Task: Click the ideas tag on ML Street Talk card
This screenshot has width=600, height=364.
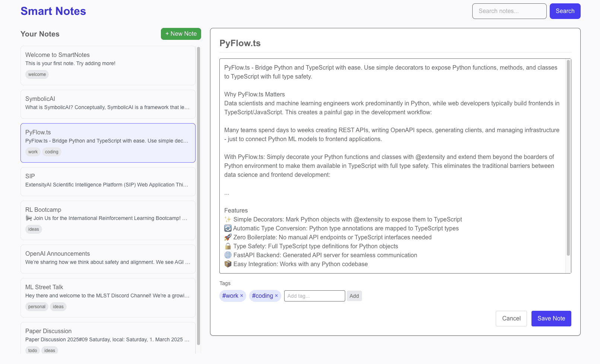Action: point(58,307)
